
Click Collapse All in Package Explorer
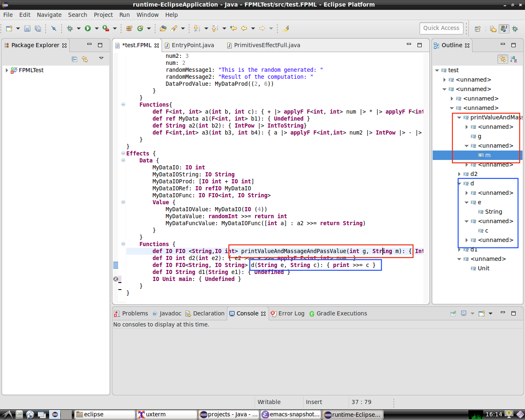(x=74, y=59)
